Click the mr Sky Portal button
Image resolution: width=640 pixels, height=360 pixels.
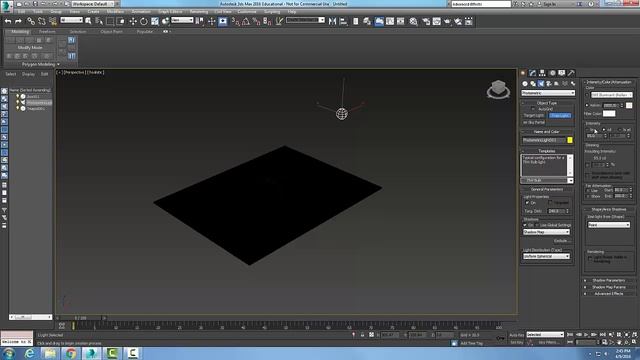[534, 122]
